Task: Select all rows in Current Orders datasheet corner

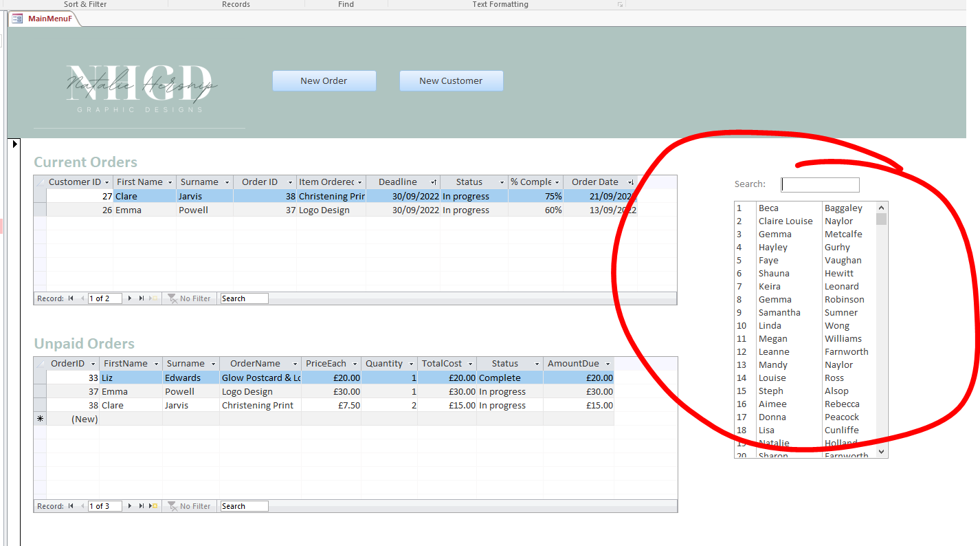Action: click(x=40, y=182)
